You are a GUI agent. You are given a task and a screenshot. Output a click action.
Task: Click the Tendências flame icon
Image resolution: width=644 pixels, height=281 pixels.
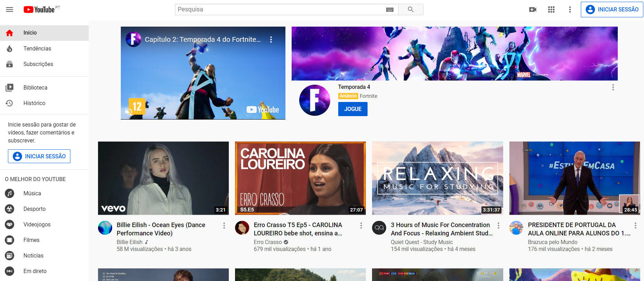click(10, 48)
